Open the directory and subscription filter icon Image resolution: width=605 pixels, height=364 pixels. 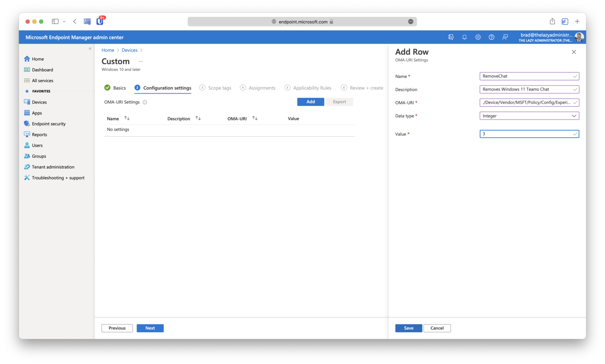click(451, 37)
